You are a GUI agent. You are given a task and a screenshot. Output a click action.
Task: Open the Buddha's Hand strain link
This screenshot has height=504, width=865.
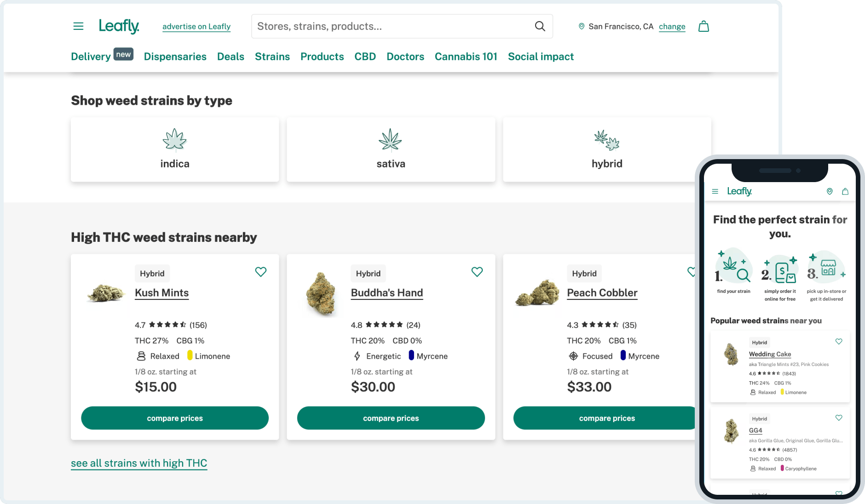click(387, 293)
